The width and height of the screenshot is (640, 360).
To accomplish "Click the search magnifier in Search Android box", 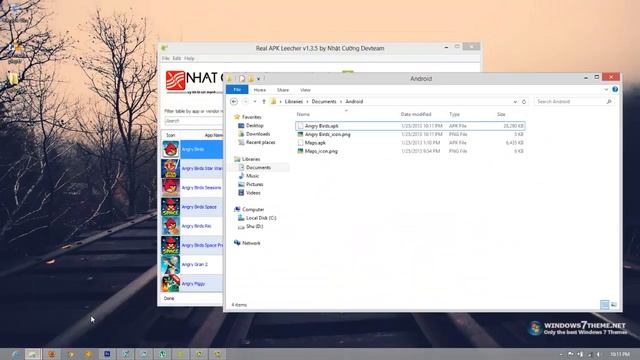I will click(x=609, y=102).
